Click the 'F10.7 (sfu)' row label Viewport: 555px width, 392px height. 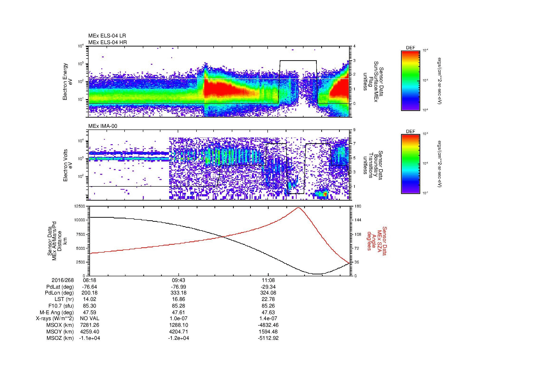pyautogui.click(x=61, y=306)
